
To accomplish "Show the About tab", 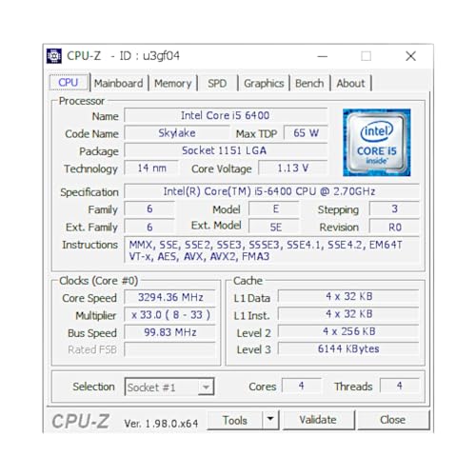I will click(x=350, y=84).
